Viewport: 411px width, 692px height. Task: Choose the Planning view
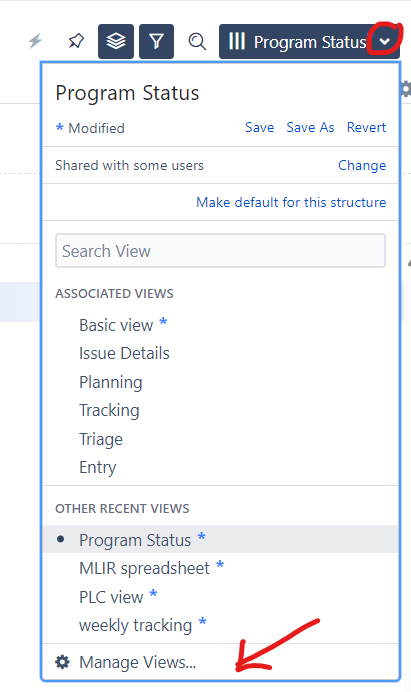click(111, 382)
